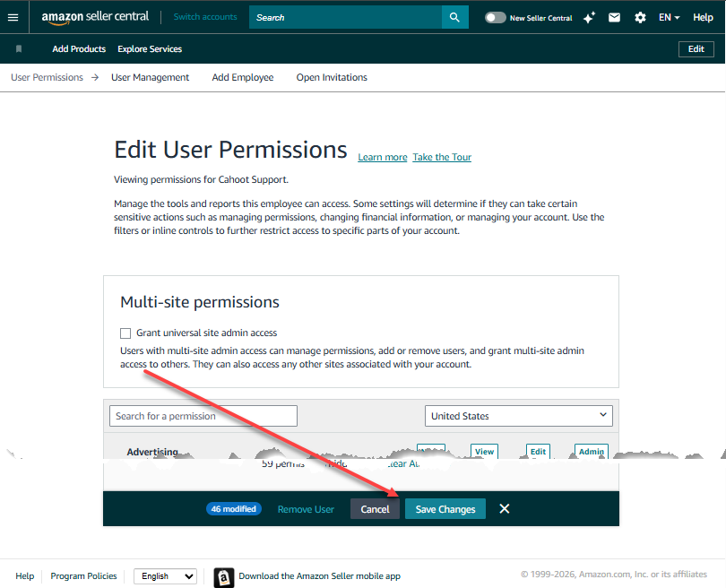Viewport: 726px width, 588px height.
Task: Open the sparkle AI assistant icon
Action: click(589, 18)
